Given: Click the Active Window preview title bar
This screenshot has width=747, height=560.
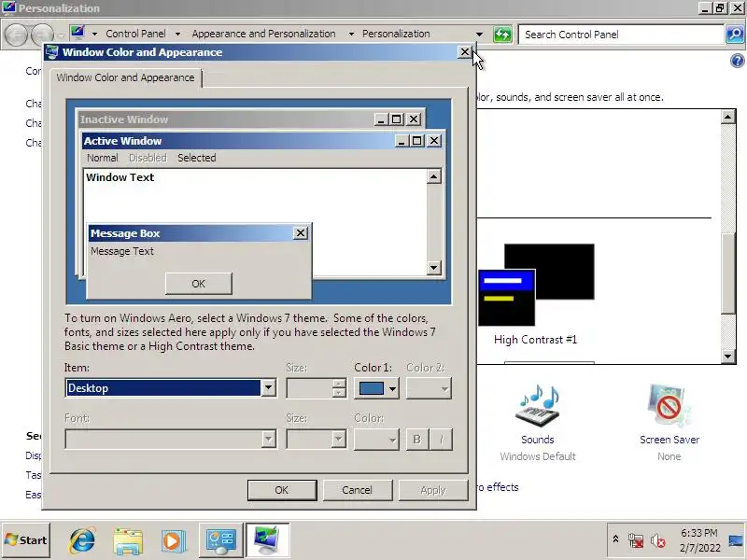Looking at the screenshot, I should click(x=237, y=141).
